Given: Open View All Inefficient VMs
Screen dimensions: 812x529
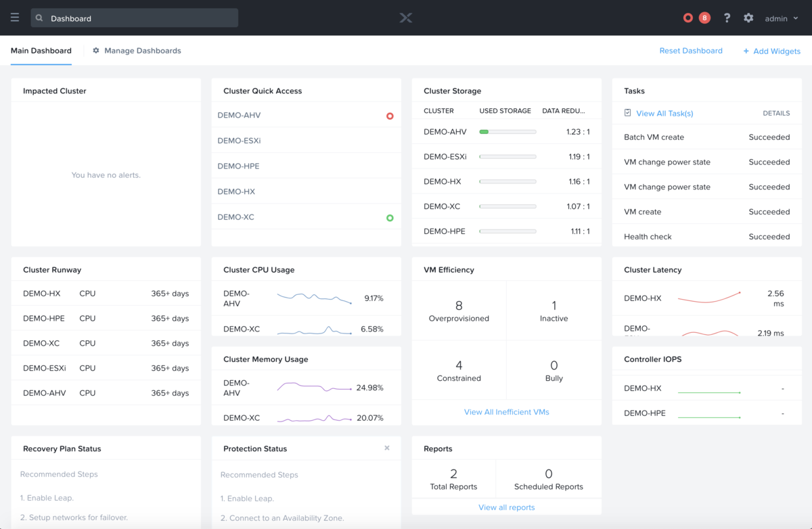Looking at the screenshot, I should click(506, 412).
